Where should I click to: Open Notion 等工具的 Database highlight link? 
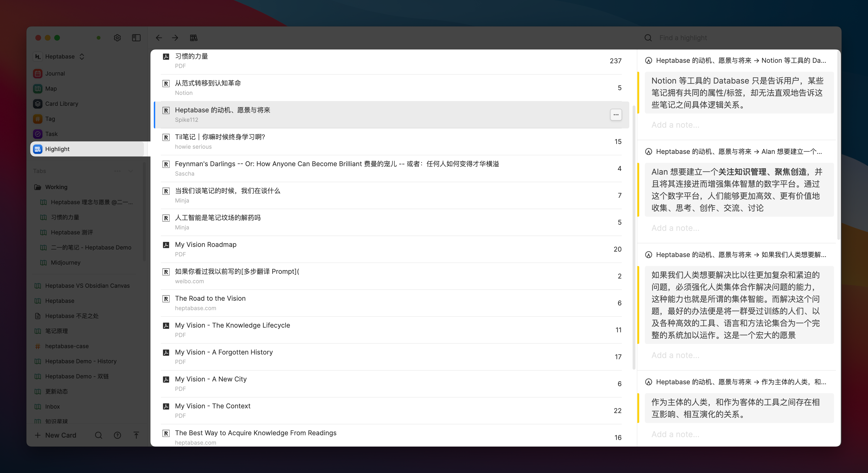pyautogui.click(x=736, y=60)
